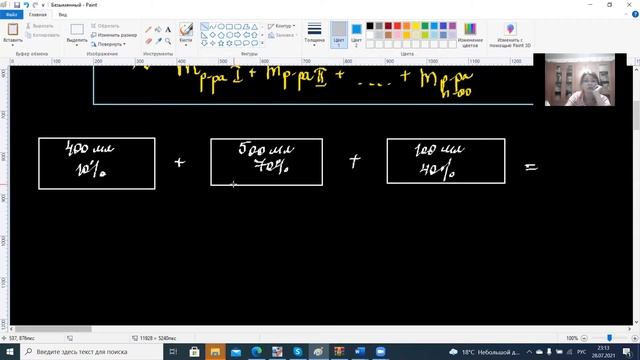
Task: Select Color 2 (Цвет 2) box
Action: (356, 35)
